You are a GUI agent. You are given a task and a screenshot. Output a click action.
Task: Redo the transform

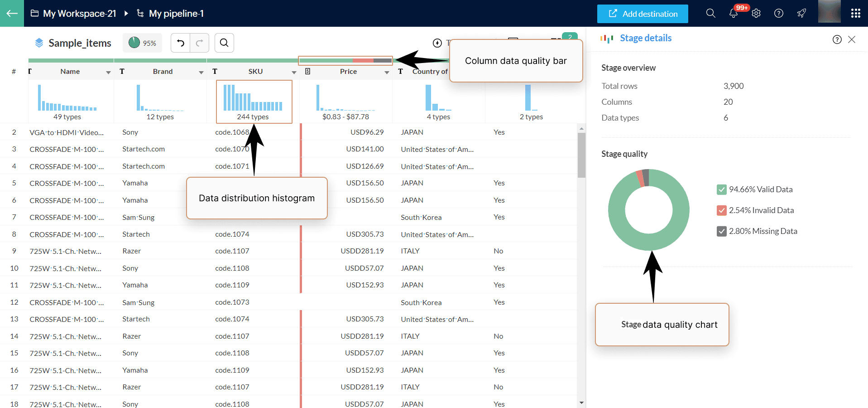click(x=199, y=43)
